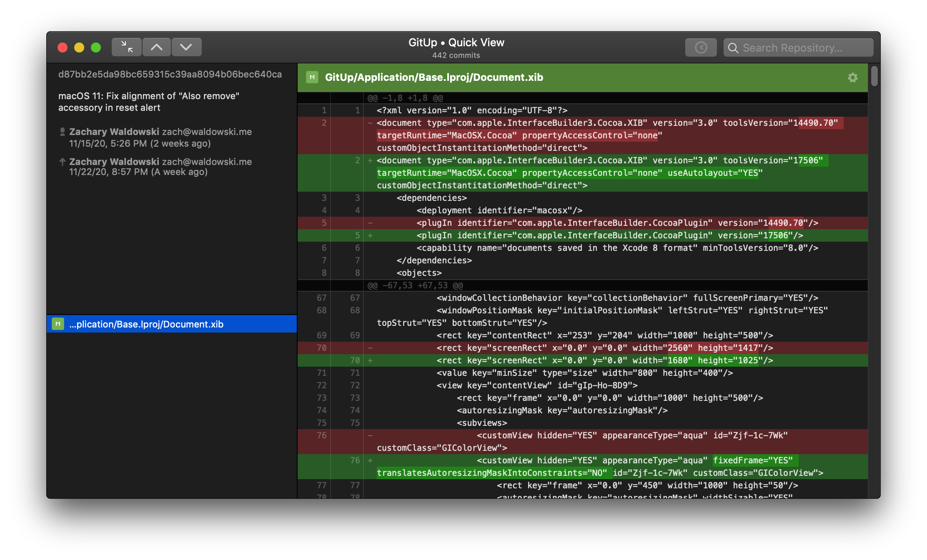Click the exit Quick View collapse icon

pyautogui.click(x=127, y=47)
